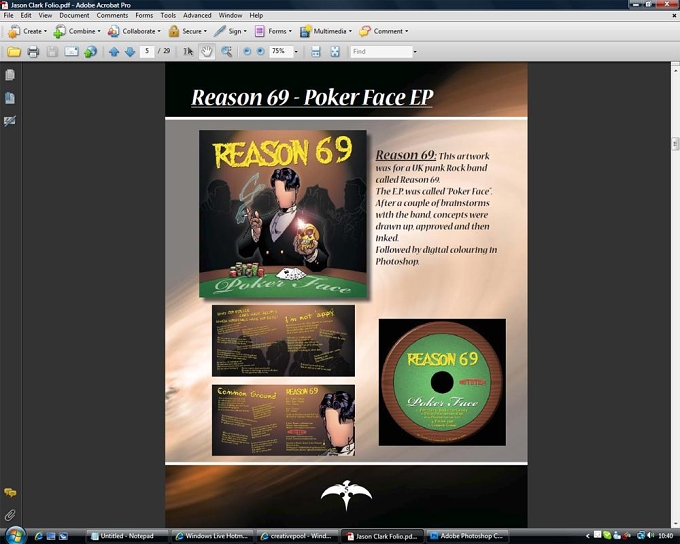Switch to Untitled - Notepad taskbar button

coord(127,536)
